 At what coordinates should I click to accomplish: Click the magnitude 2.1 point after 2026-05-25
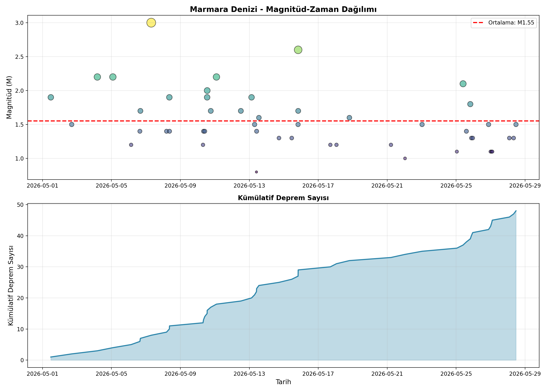tap(463, 84)
